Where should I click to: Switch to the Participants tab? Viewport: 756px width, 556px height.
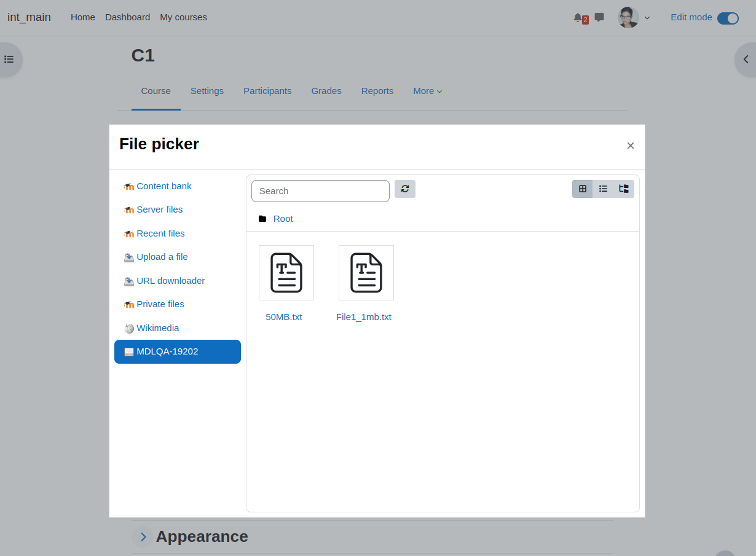point(267,91)
